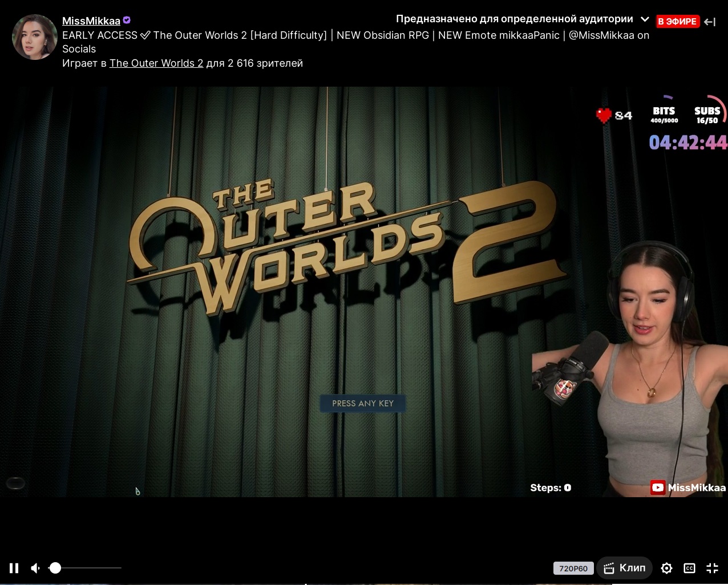
Task: Collapse panel with arrow icon
Action: pyautogui.click(x=710, y=22)
